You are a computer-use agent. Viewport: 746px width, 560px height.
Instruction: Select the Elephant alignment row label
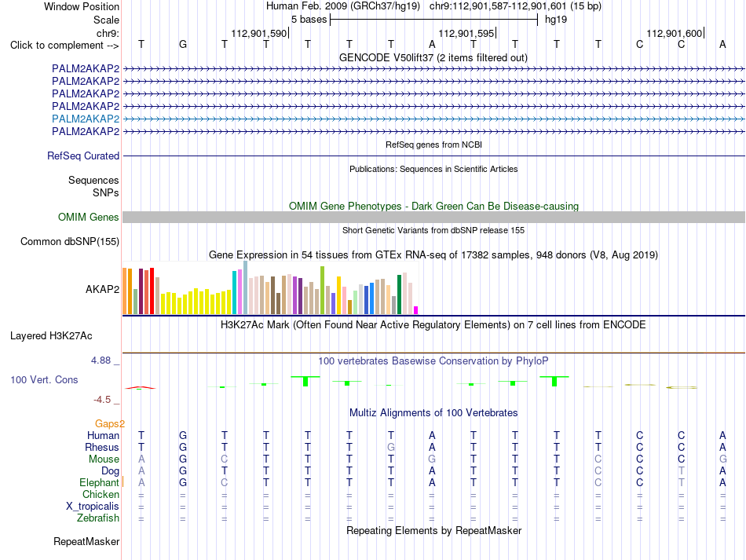coord(100,483)
